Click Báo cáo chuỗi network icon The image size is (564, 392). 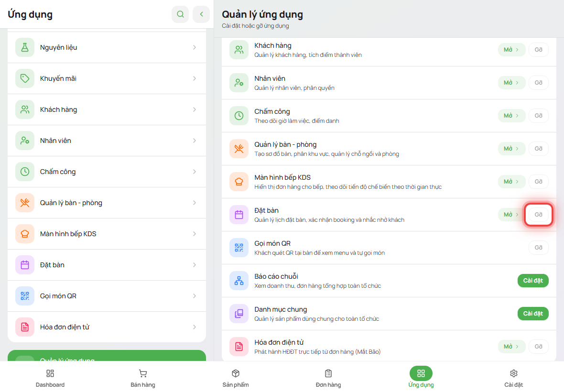[239, 281]
